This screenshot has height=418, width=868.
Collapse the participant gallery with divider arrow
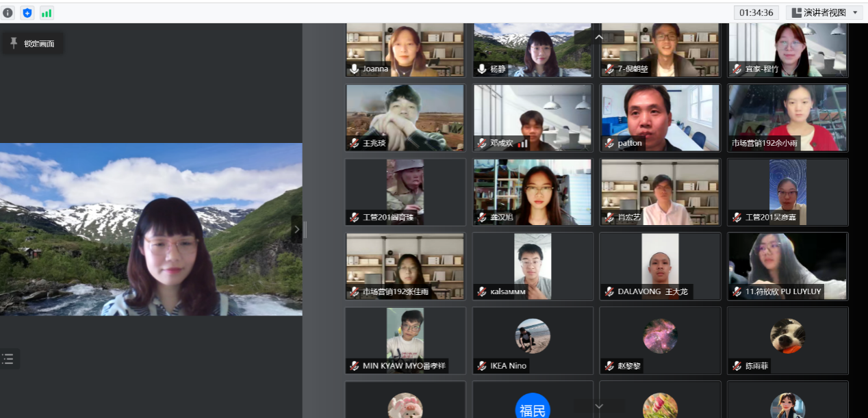click(x=296, y=230)
